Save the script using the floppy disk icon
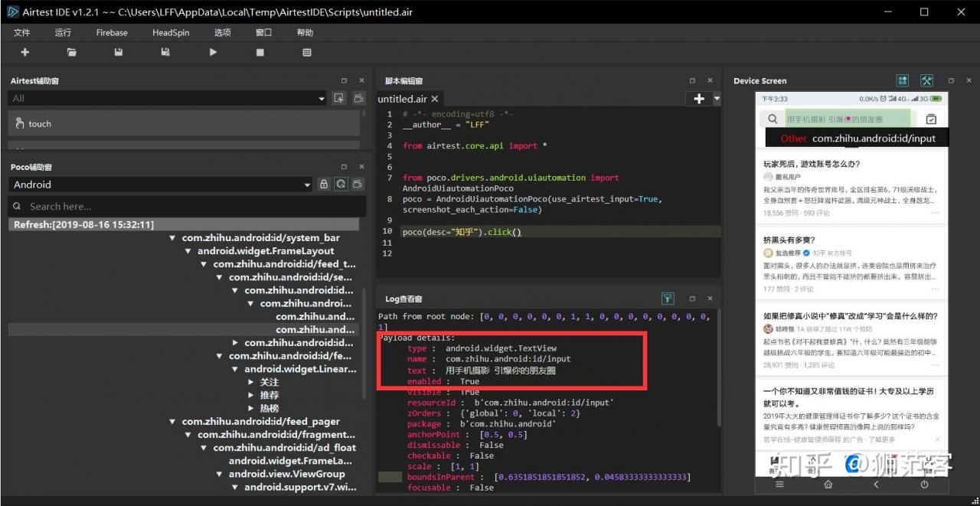This screenshot has height=506, width=980. click(119, 52)
